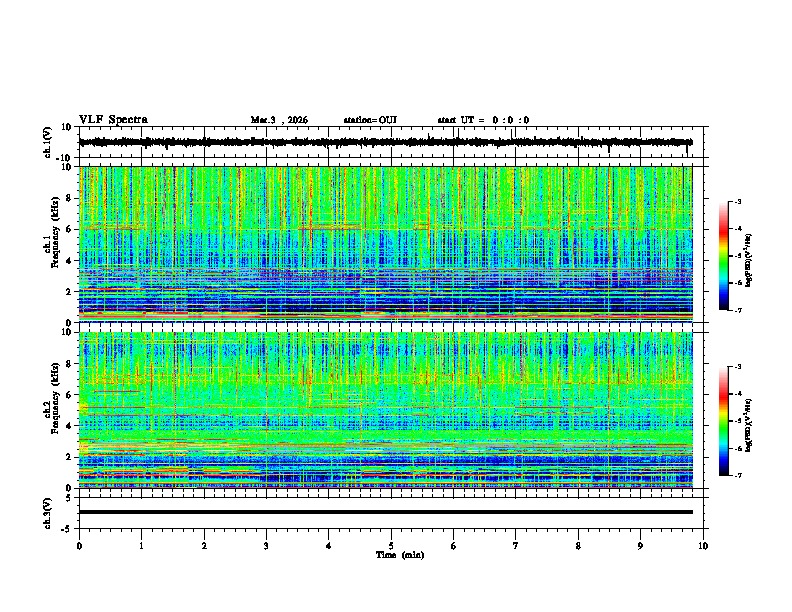Image resolution: width=792 pixels, height=612 pixels.
Task: Click the ch.1 spectrogram color scale bar
Action: [724, 256]
